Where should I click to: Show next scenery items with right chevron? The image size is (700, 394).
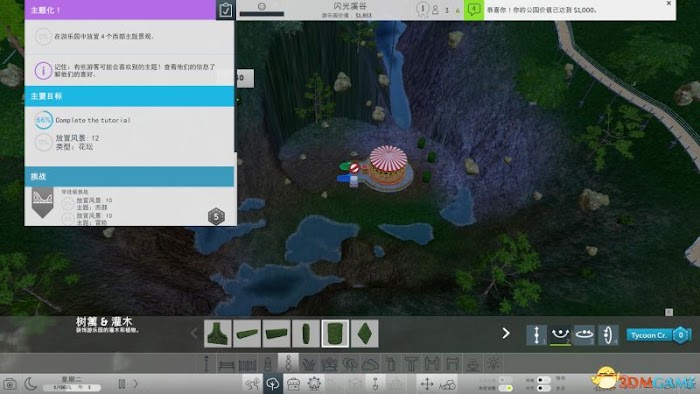pos(506,333)
